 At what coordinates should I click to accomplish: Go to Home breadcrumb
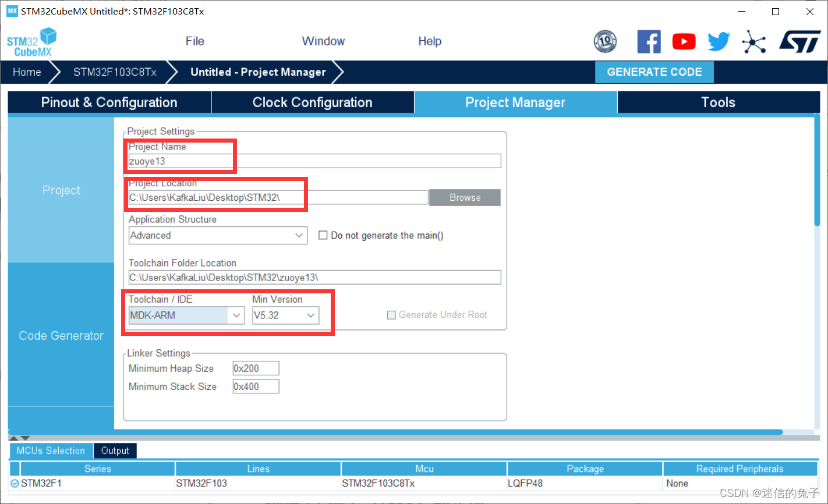27,72
